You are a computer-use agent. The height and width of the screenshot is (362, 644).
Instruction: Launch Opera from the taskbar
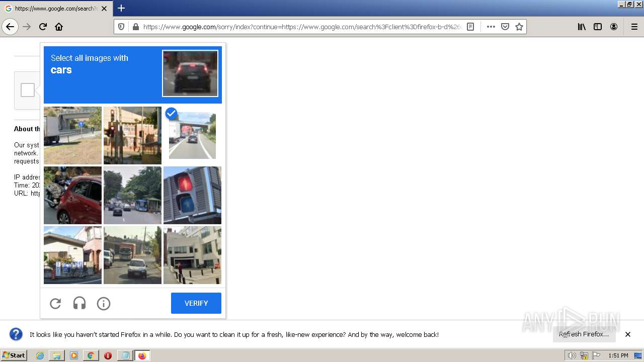pyautogui.click(x=108, y=355)
